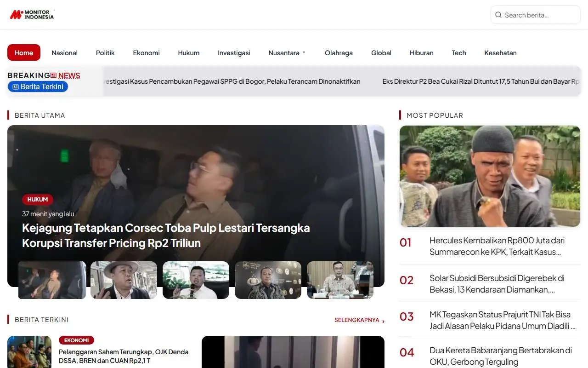Open Pelanggaran Saham Terungkap OJK article
The image size is (588, 368).
124,356
